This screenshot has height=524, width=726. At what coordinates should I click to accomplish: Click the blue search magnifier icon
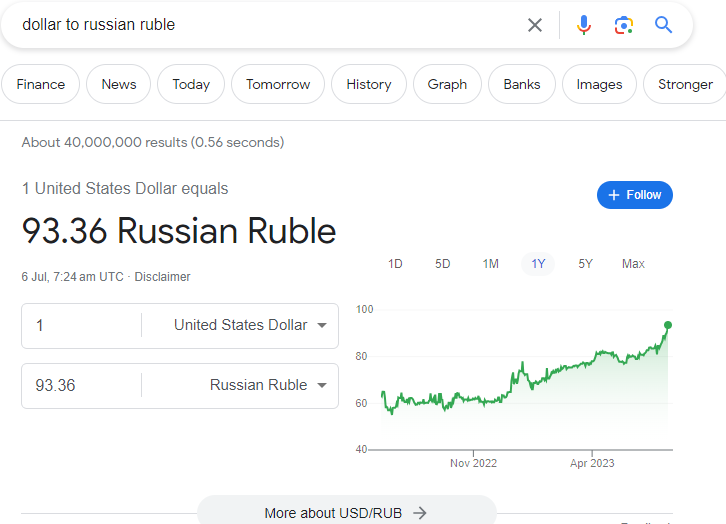pyautogui.click(x=664, y=25)
